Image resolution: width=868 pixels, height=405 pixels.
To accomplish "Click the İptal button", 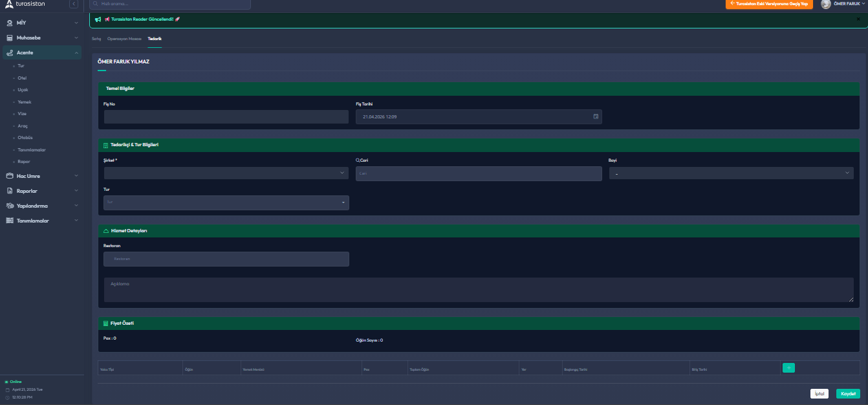I will pos(819,393).
